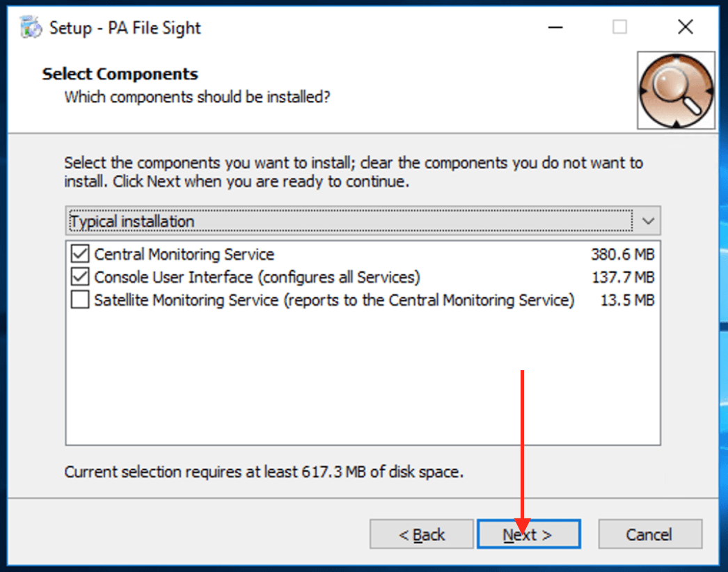The image size is (728, 572).
Task: Select the Satellite Monitoring Service label text
Action: coord(334,301)
